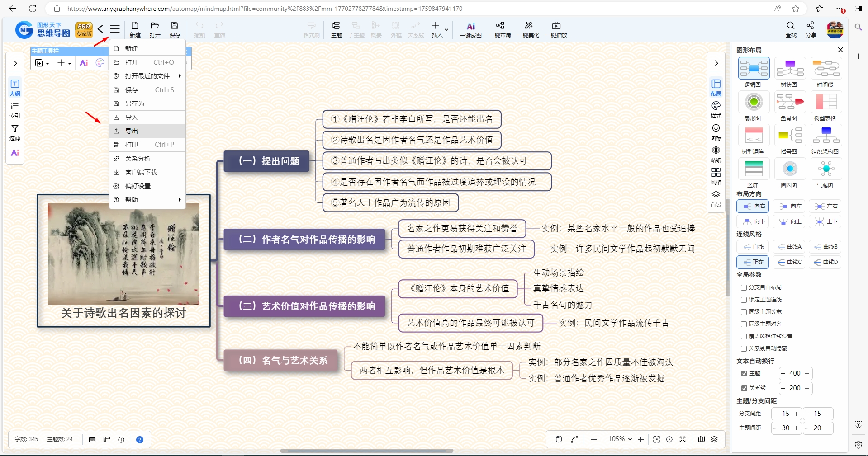This screenshot has height=456, width=868.
Task: Enable 同级主题等宽 checkbox
Action: click(x=744, y=312)
